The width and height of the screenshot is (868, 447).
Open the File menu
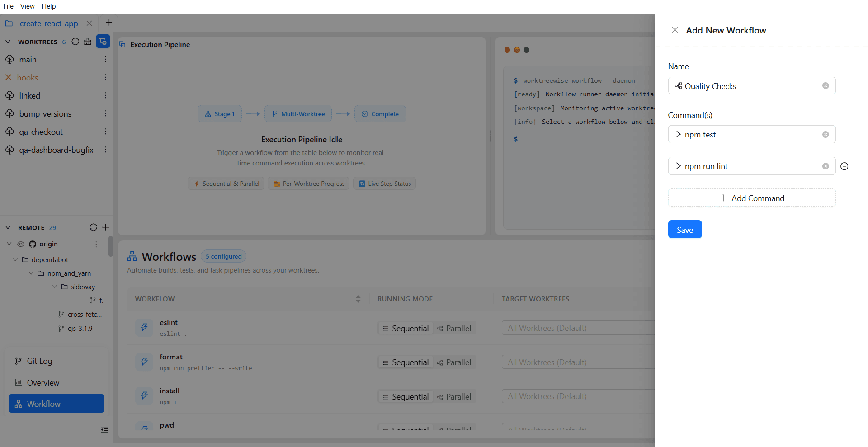9,6
